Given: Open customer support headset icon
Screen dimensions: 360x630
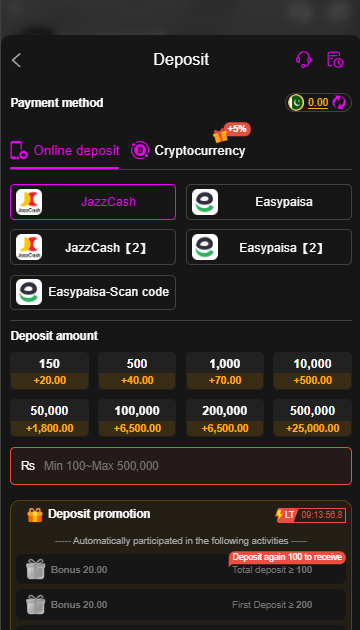Looking at the screenshot, I should pyautogui.click(x=303, y=59).
